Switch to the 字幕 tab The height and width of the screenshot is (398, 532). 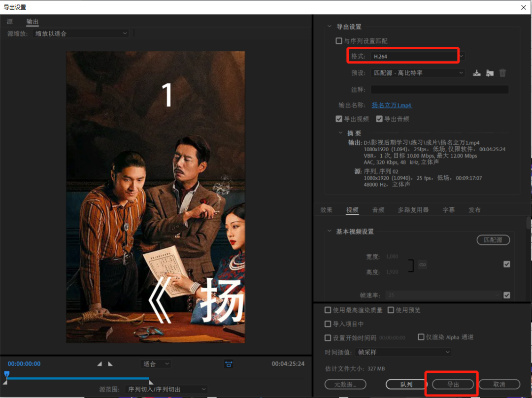click(x=448, y=210)
